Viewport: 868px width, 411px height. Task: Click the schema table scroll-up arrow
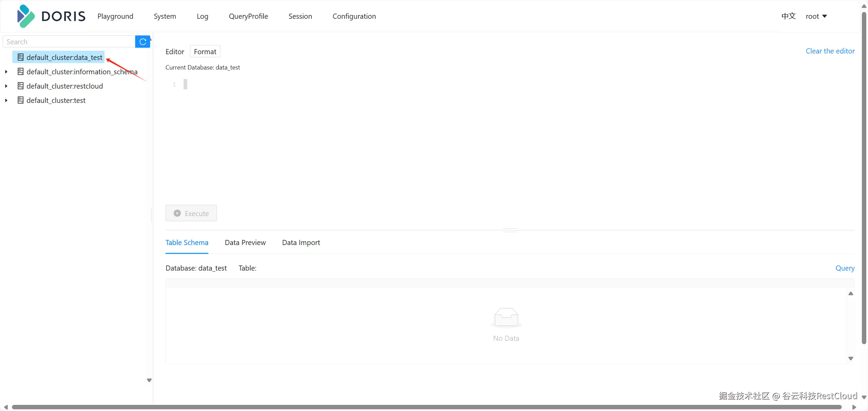coord(851,293)
